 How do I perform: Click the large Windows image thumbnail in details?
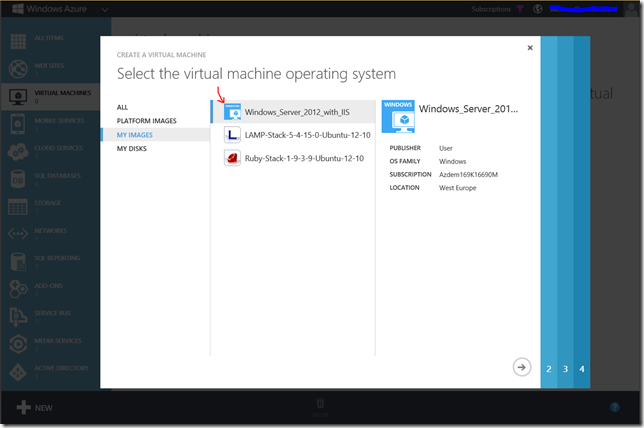pyautogui.click(x=398, y=117)
